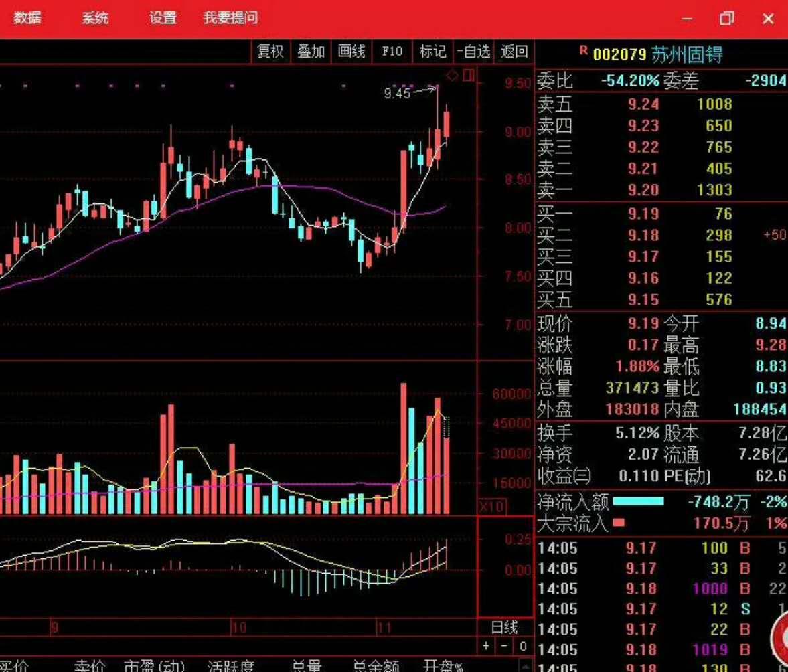Click the 大宗流入 red bar
788x672 pixels.
(x=619, y=523)
